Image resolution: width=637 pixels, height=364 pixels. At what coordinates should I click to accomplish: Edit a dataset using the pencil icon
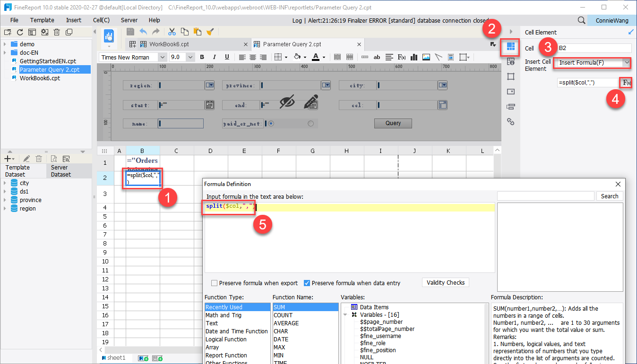(26, 158)
